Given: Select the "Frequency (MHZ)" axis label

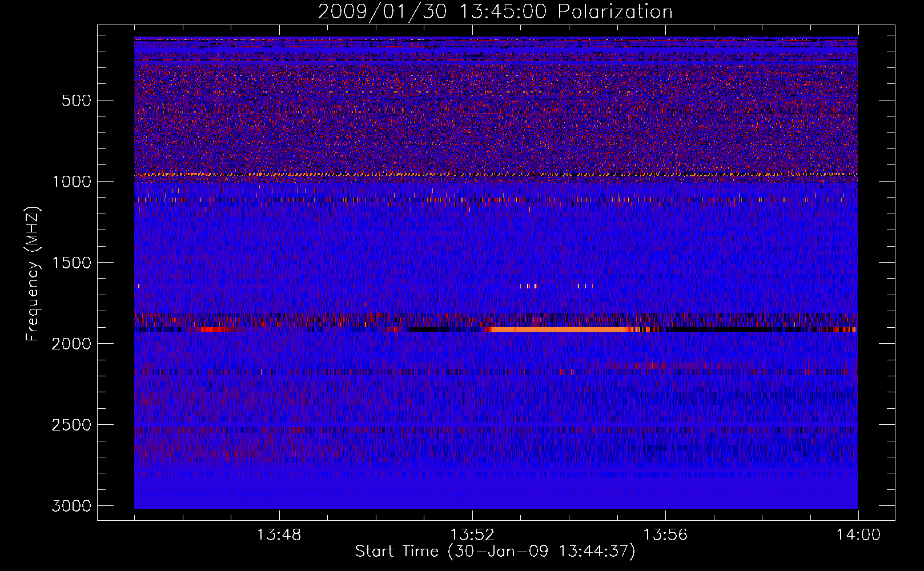Looking at the screenshot, I should (x=33, y=274).
